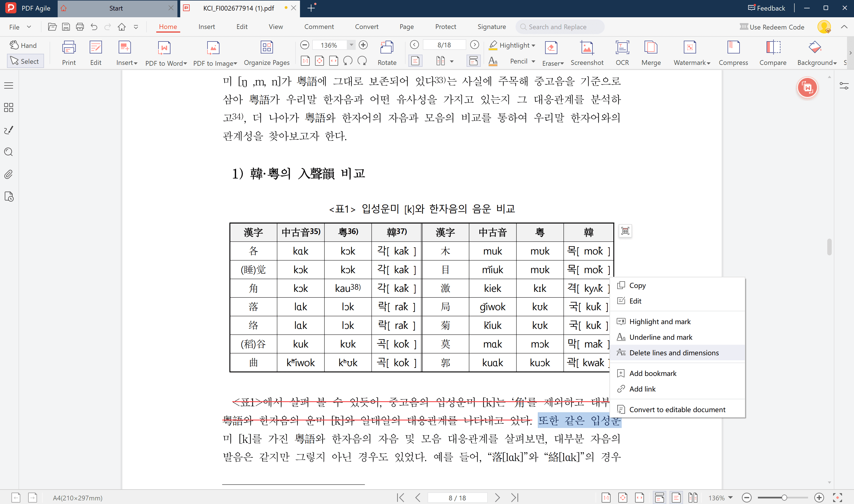The image size is (854, 504).
Task: Click the underline text tool
Action: (493, 61)
